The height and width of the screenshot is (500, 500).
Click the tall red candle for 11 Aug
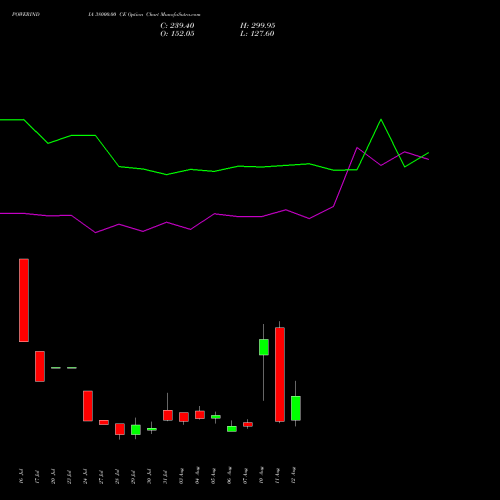[280, 374]
